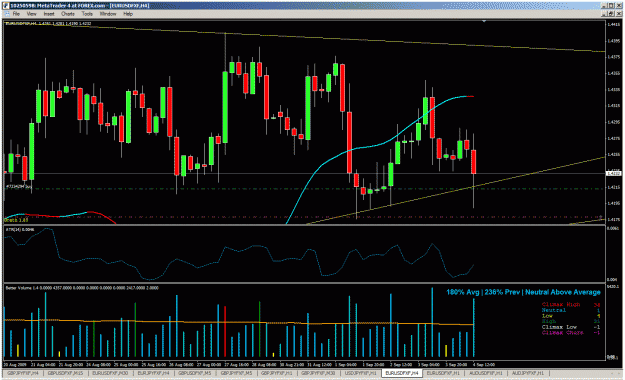Click the ATR(14) indicator label
The image size is (625, 380).
(20, 230)
